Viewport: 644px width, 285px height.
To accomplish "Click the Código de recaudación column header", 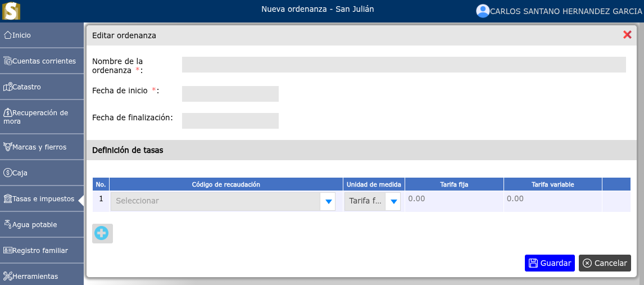I will click(x=226, y=184).
